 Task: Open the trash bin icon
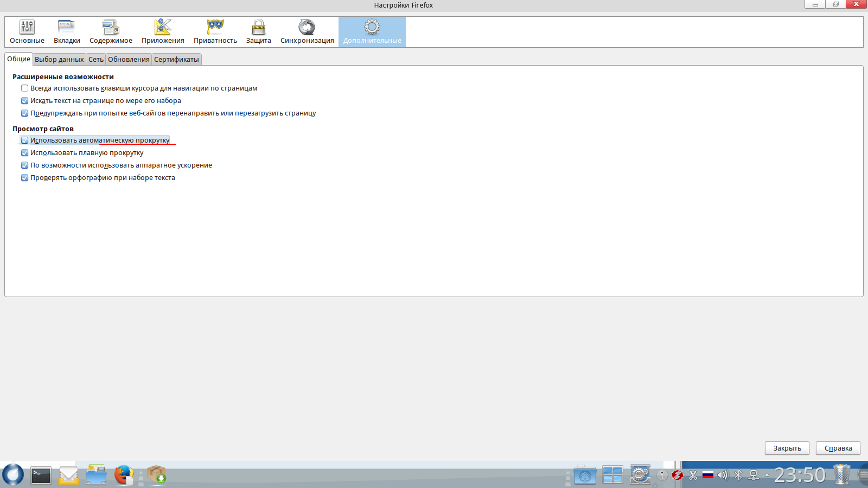tap(842, 474)
